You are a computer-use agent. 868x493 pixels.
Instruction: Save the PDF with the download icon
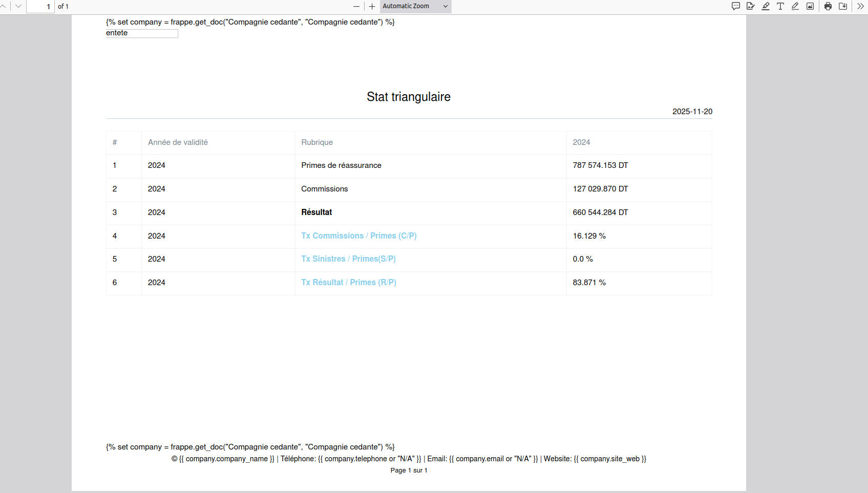point(843,6)
